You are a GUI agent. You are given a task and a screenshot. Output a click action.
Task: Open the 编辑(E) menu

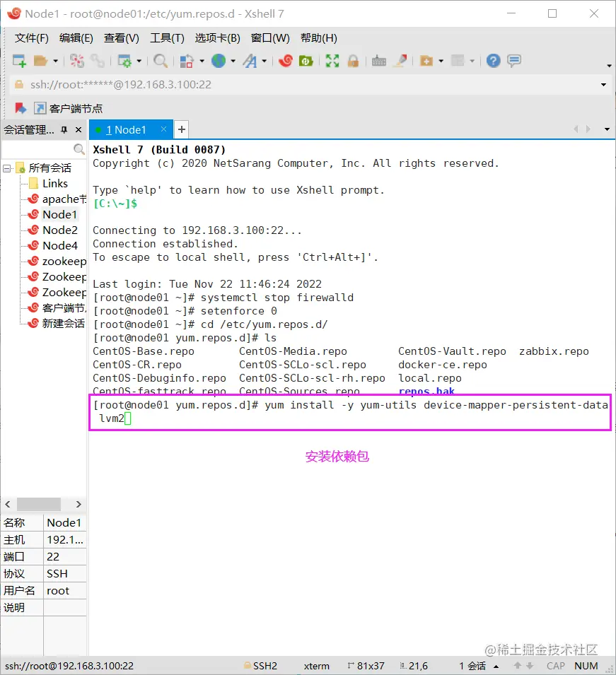[76, 38]
